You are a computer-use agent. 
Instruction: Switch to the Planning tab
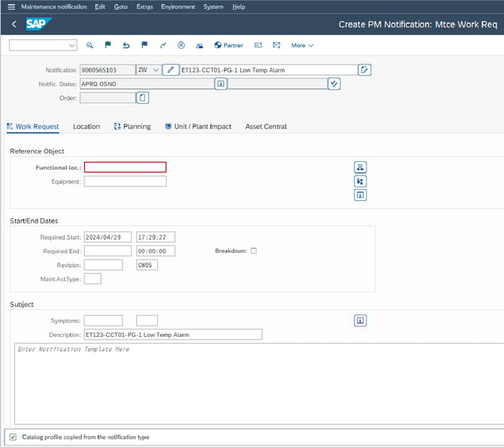click(132, 126)
